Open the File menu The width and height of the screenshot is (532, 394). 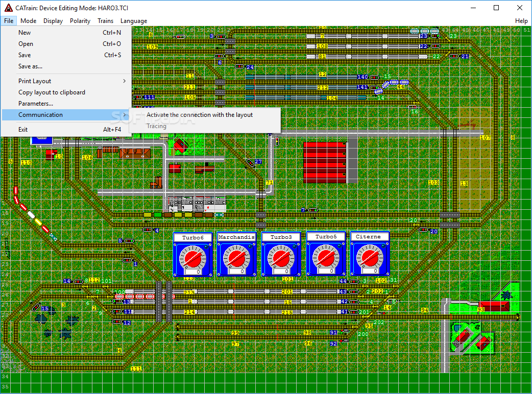pyautogui.click(x=9, y=21)
